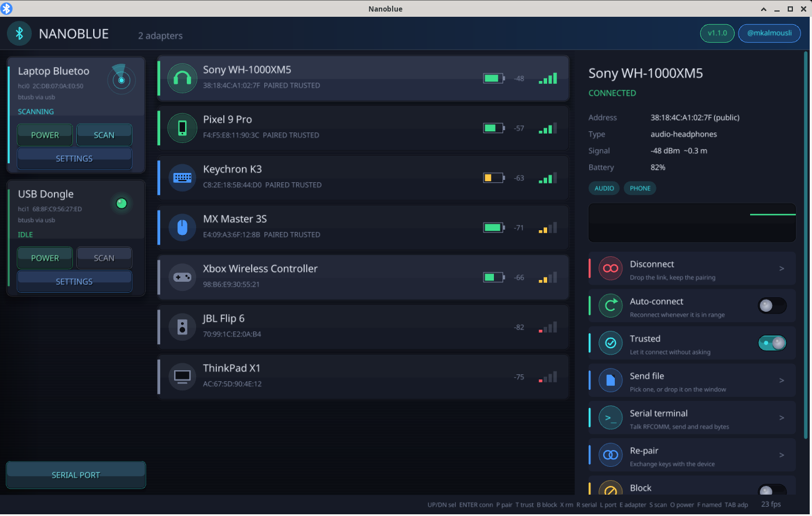Click the mouse icon for MX Master 3S
The image size is (812, 516).
coord(182,227)
